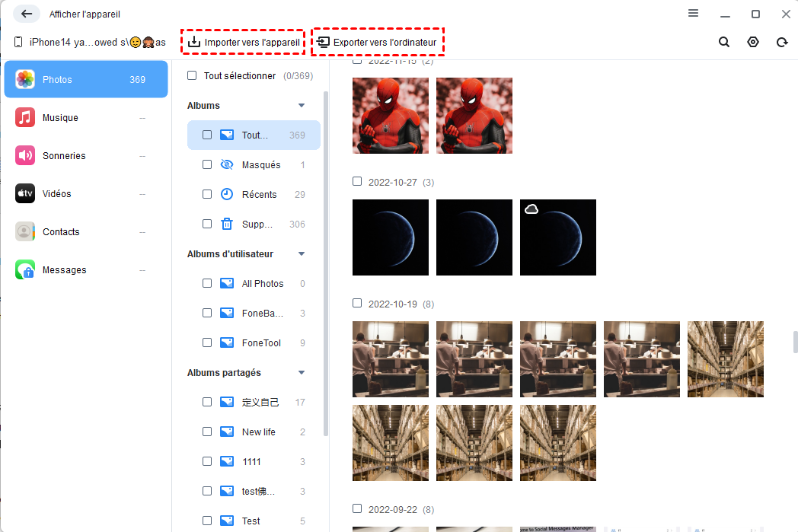Click the Test album icon
The image size is (798, 532).
pos(226,521)
